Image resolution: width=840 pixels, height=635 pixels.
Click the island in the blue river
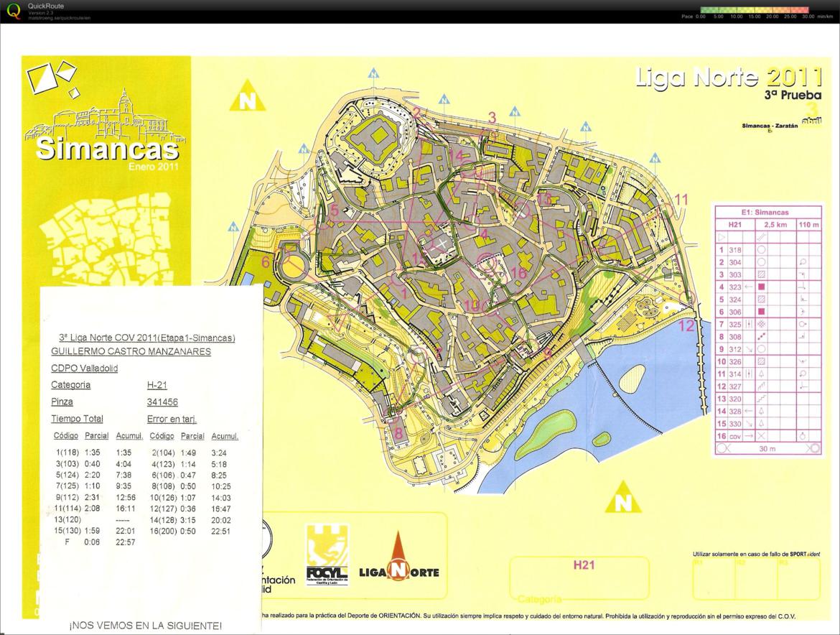[633, 378]
